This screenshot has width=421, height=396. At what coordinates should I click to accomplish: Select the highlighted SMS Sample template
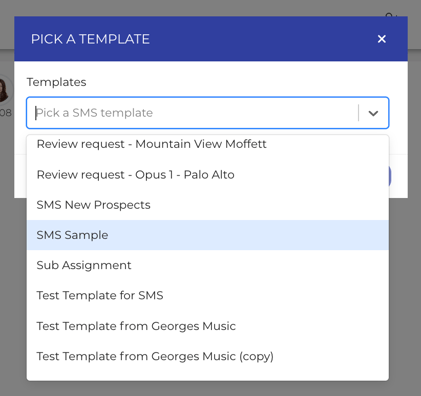click(x=208, y=235)
